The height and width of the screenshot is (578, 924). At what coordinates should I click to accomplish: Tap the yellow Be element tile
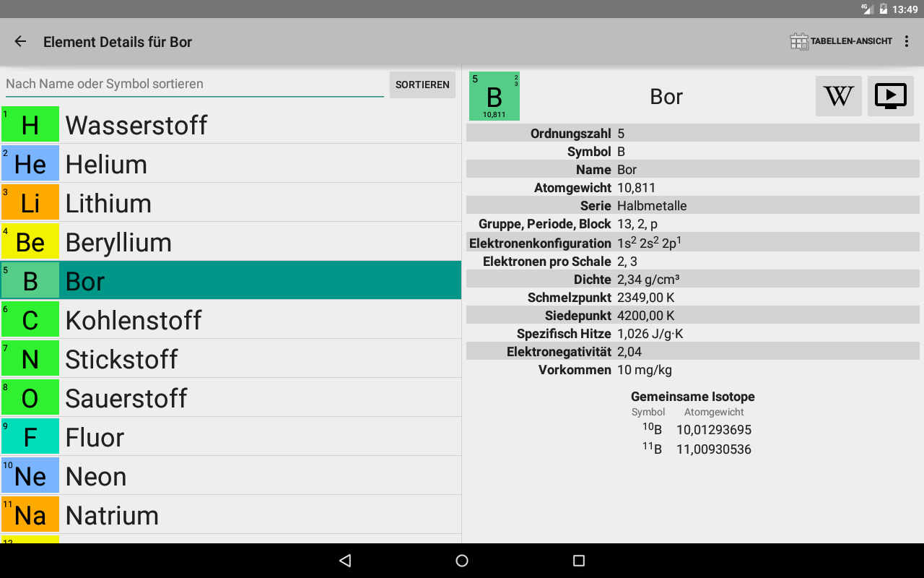click(x=30, y=242)
